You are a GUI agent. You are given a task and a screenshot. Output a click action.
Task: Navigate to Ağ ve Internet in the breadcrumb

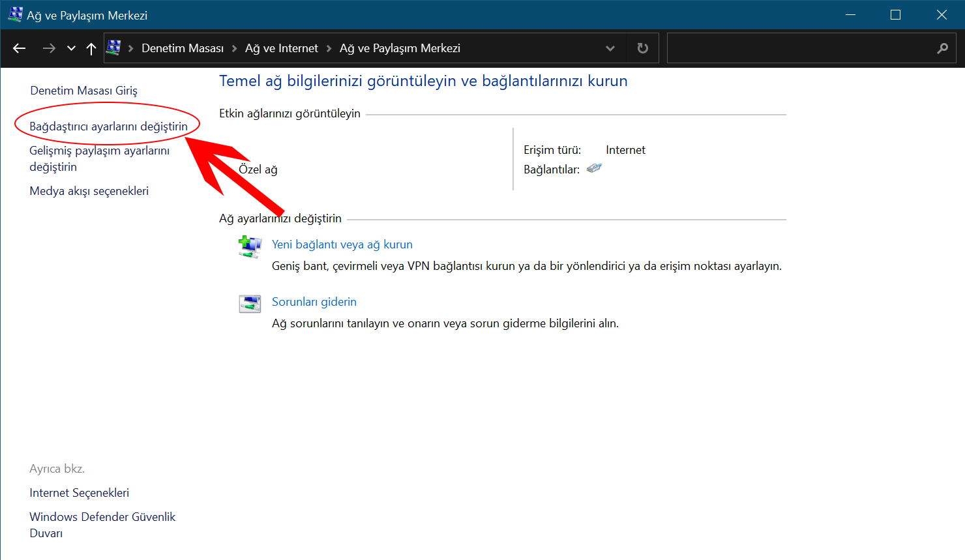point(281,48)
